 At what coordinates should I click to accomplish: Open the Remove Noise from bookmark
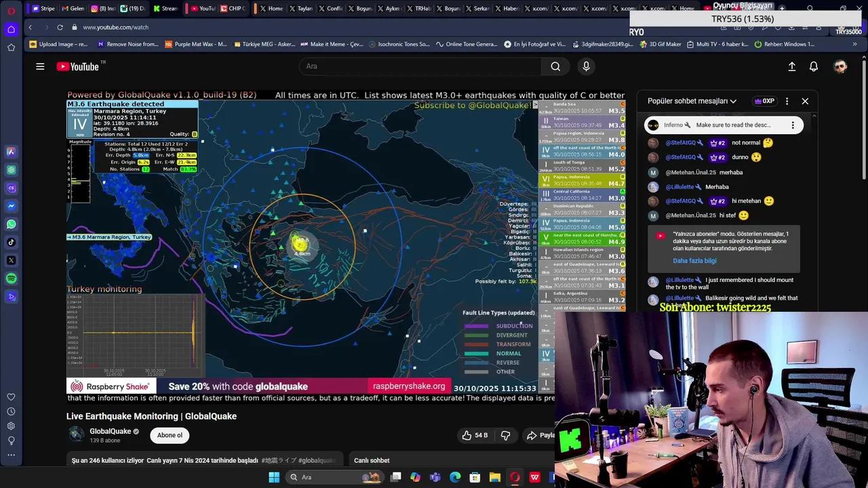coord(128,44)
